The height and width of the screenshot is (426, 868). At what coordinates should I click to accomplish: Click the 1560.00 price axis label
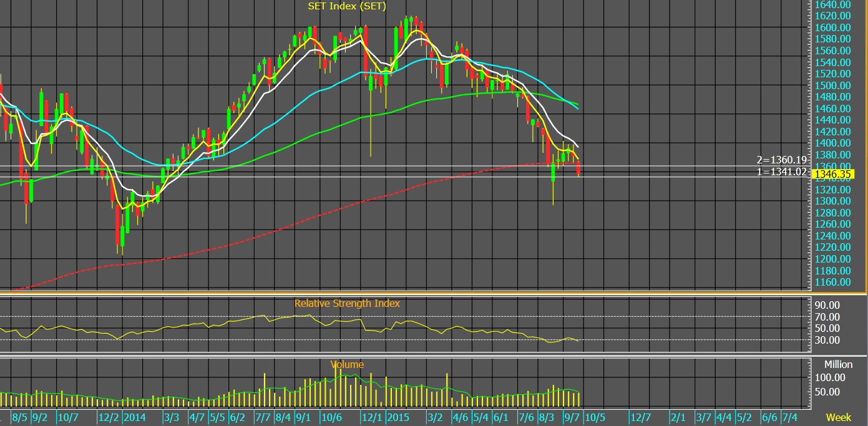point(833,51)
